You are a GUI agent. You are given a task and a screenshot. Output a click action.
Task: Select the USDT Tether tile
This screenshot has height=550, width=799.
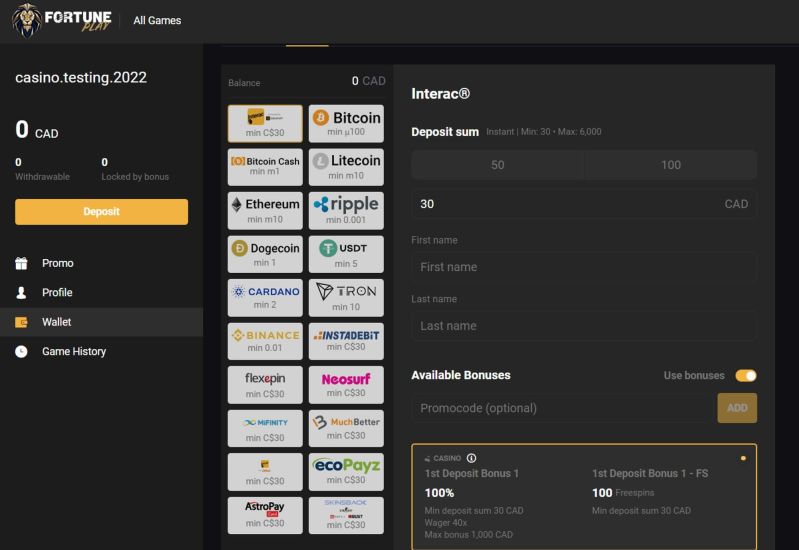click(346, 254)
